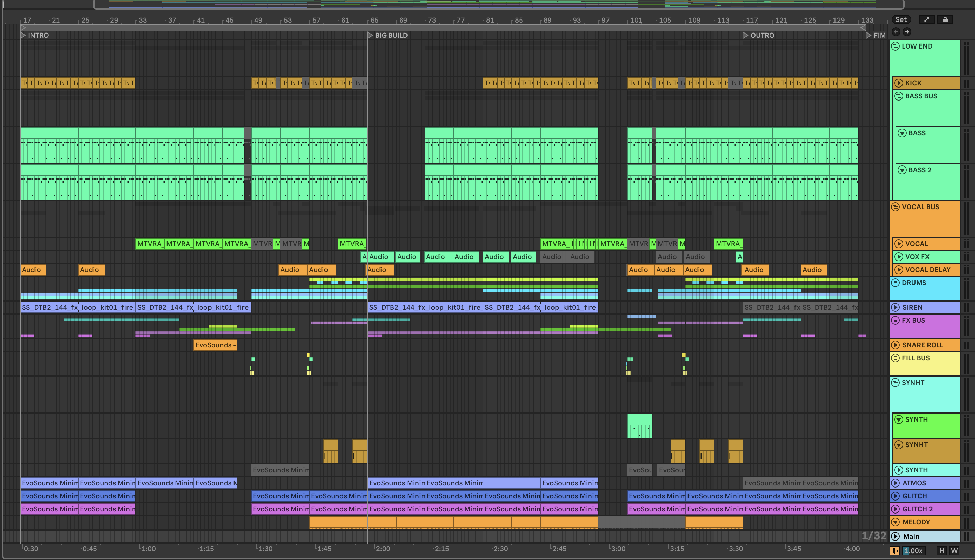Click the DRUMS group track icon
The image size is (975, 560).
pos(895,283)
